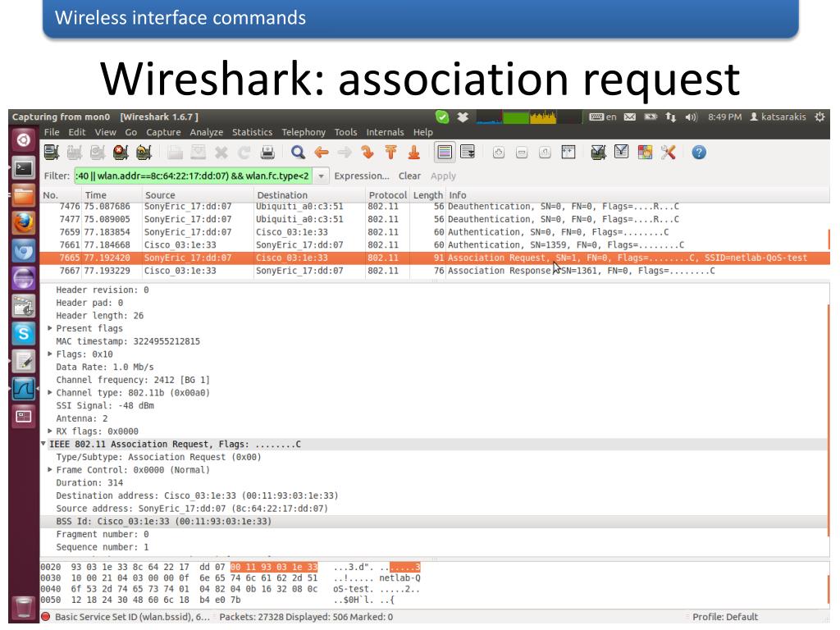Launch Firefox from the Ubuntu dock

pos(24,223)
